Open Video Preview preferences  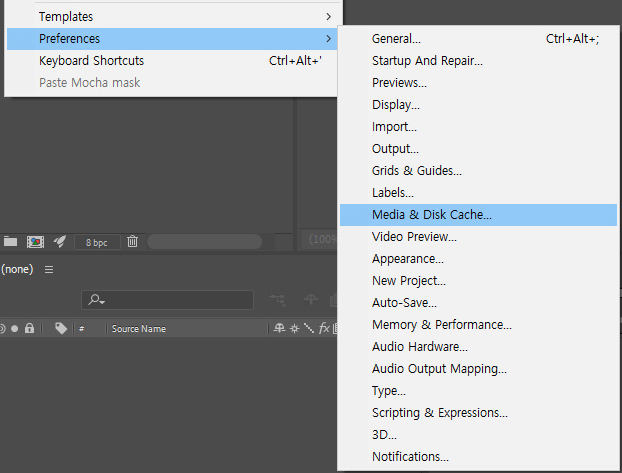click(x=478, y=237)
